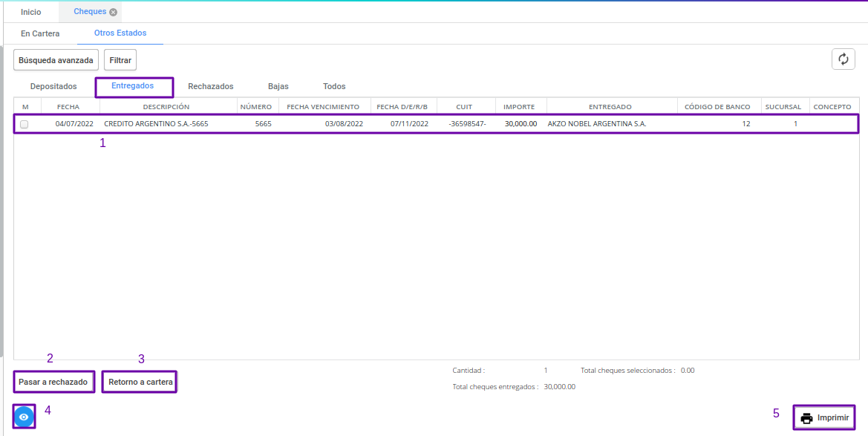Sort by NÚMERO column header
Image resolution: width=868 pixels, height=436 pixels.
click(255, 107)
